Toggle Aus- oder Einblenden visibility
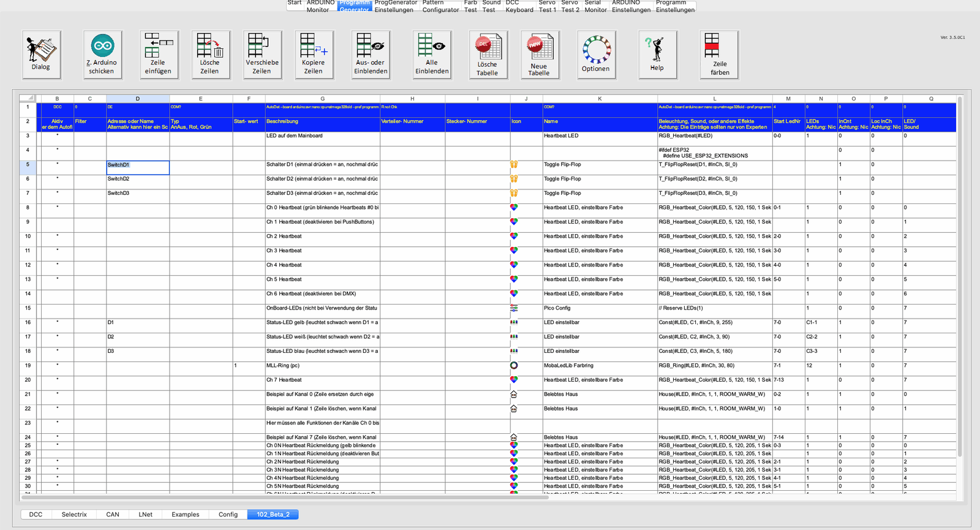 (x=371, y=54)
